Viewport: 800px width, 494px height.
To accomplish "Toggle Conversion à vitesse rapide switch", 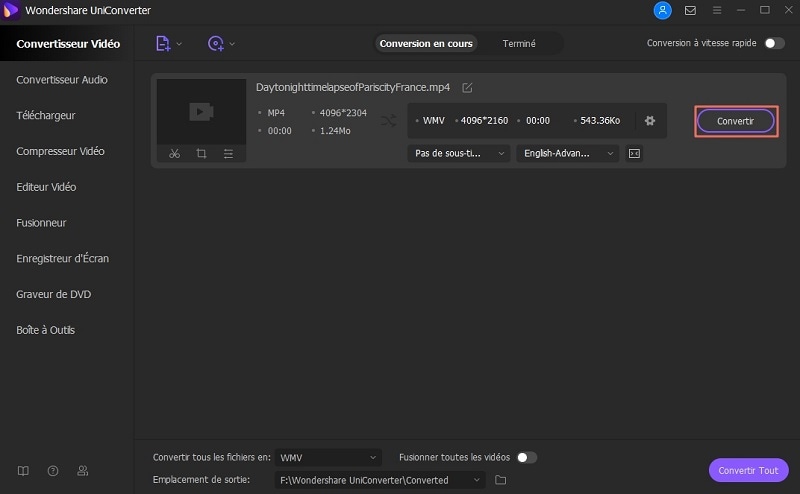I will [774, 43].
